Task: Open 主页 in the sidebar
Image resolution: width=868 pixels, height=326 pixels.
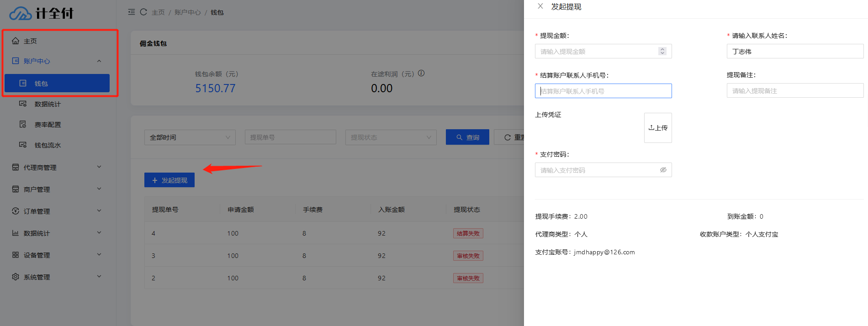Action: pos(59,41)
